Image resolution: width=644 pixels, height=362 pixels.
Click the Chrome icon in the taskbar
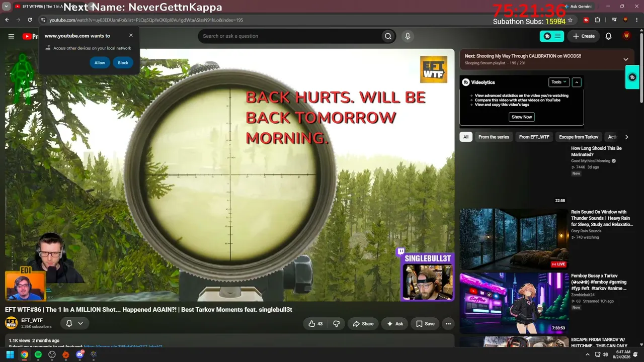(24, 354)
